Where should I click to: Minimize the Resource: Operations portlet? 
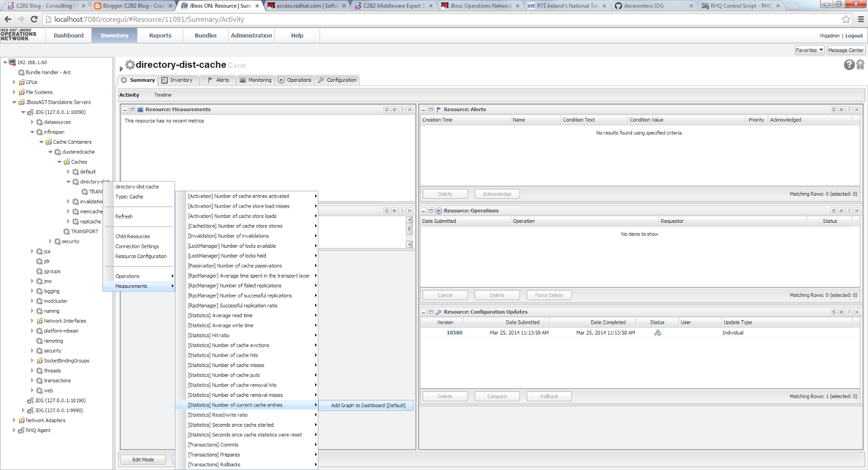[x=424, y=211]
